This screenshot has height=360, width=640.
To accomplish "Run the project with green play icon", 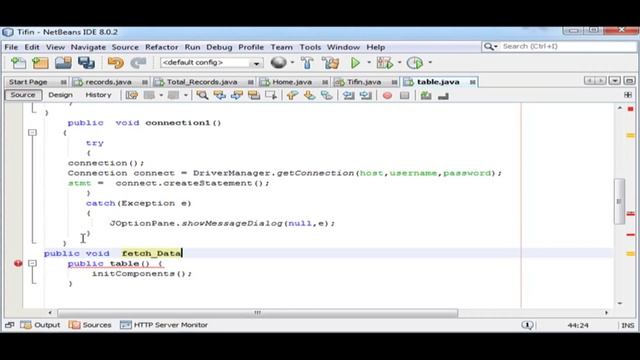I will (x=355, y=63).
